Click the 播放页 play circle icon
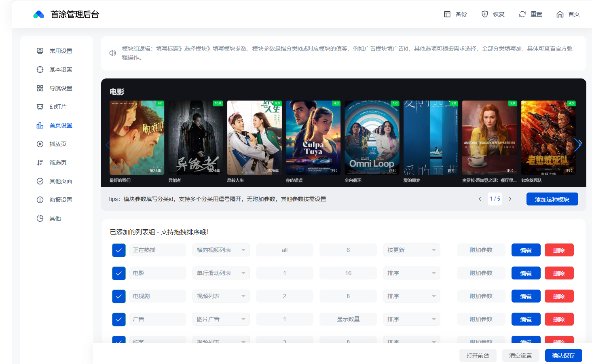This screenshot has height=364, width=592. point(40,144)
